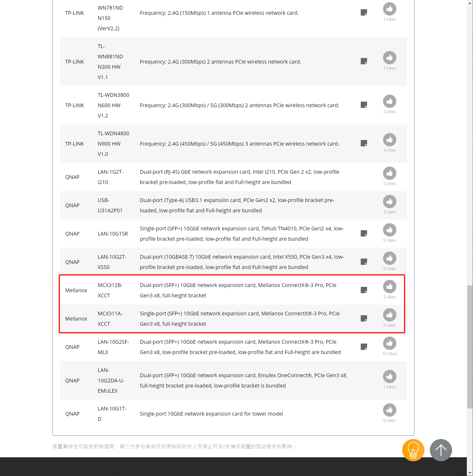
Task: Thumbs up the LAN-10G2DA-U-EMULEX card
Action: [x=389, y=377]
